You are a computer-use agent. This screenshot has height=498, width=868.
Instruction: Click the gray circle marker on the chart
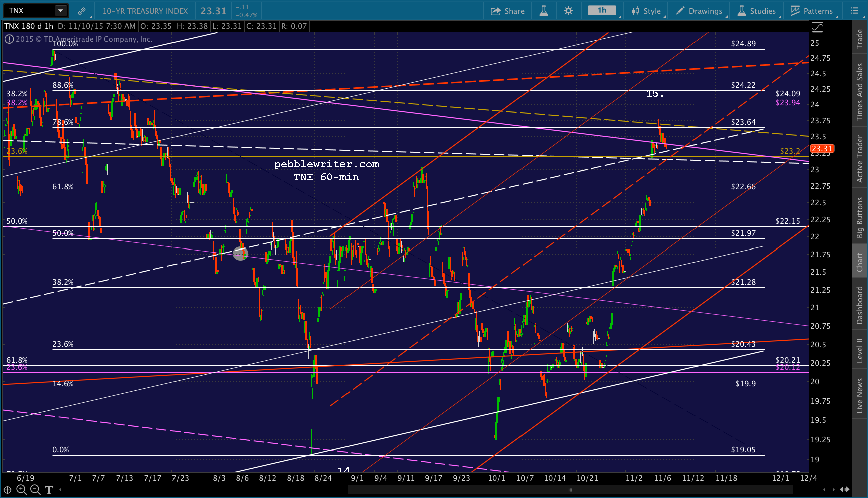tap(240, 254)
